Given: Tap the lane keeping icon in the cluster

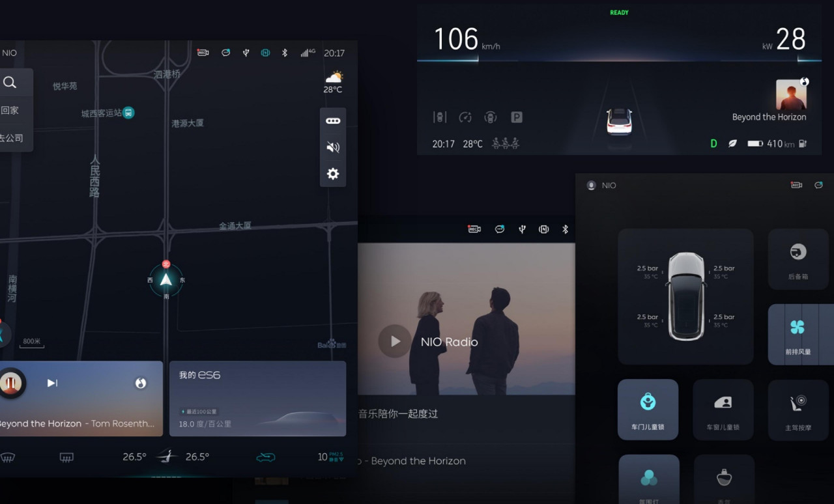Looking at the screenshot, I should [x=440, y=117].
